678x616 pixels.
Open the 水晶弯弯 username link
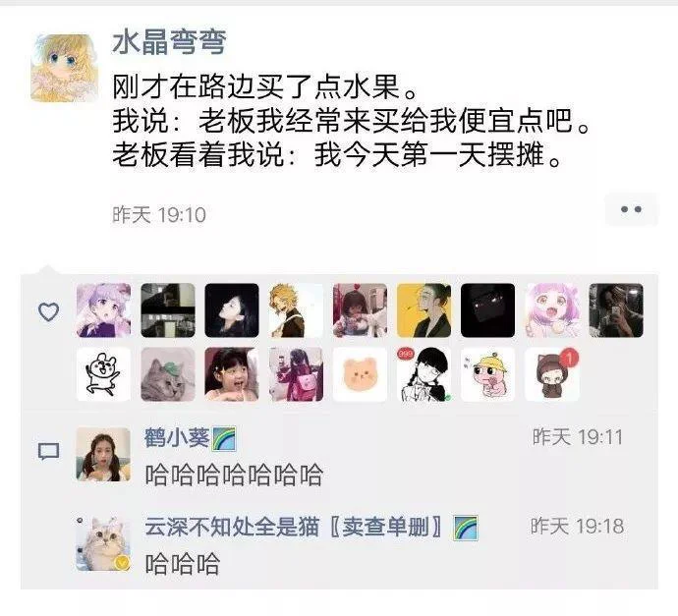tap(169, 42)
